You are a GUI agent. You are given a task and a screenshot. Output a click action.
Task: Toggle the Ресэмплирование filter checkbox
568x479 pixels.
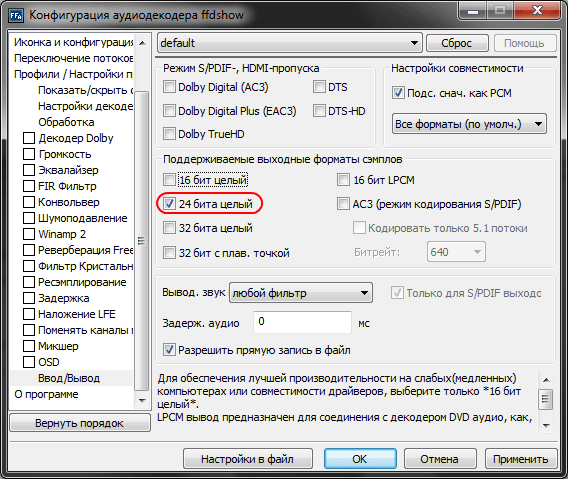pyautogui.click(x=29, y=282)
